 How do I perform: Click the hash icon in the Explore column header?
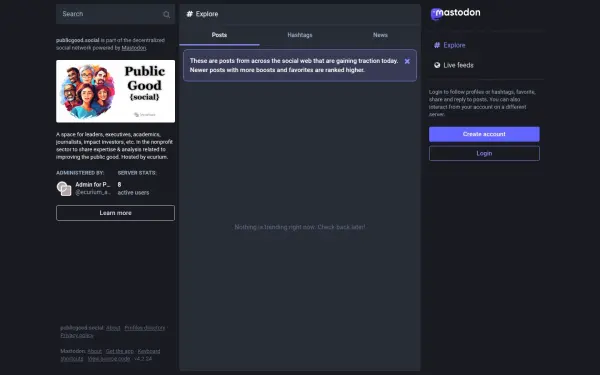189,14
